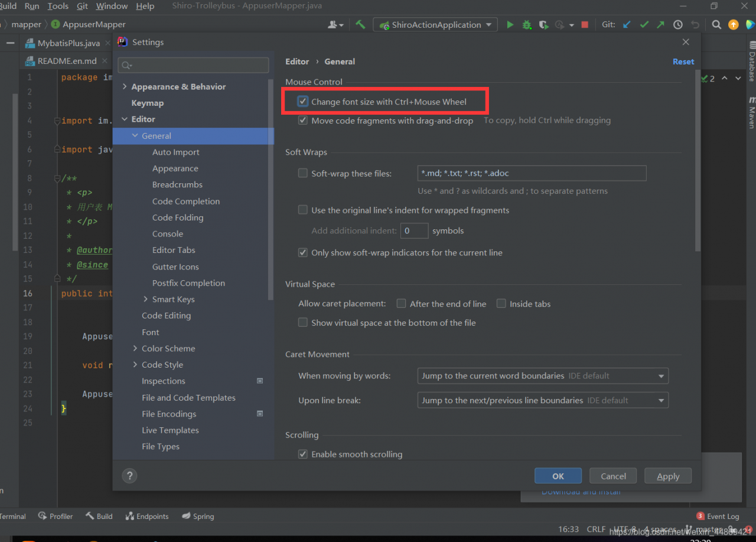Open the Event Log
Viewport: 756px width, 542px height.
[718, 516]
